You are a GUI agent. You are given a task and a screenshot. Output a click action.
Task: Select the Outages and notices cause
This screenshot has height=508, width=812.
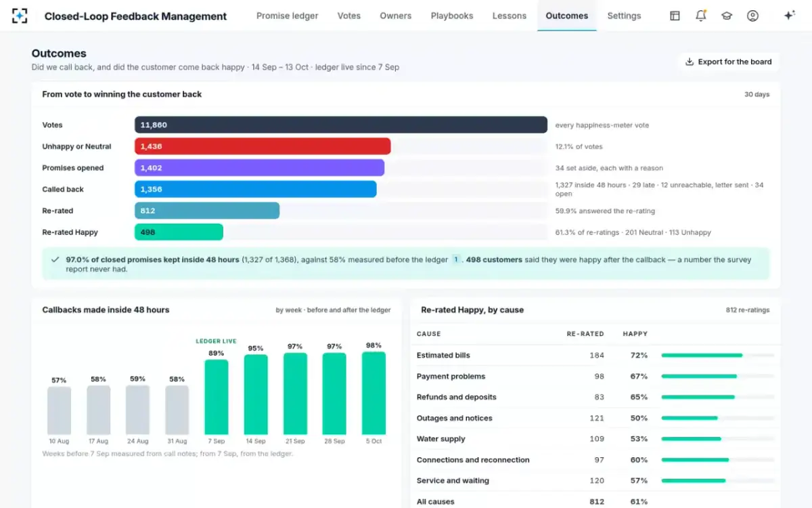tap(455, 418)
